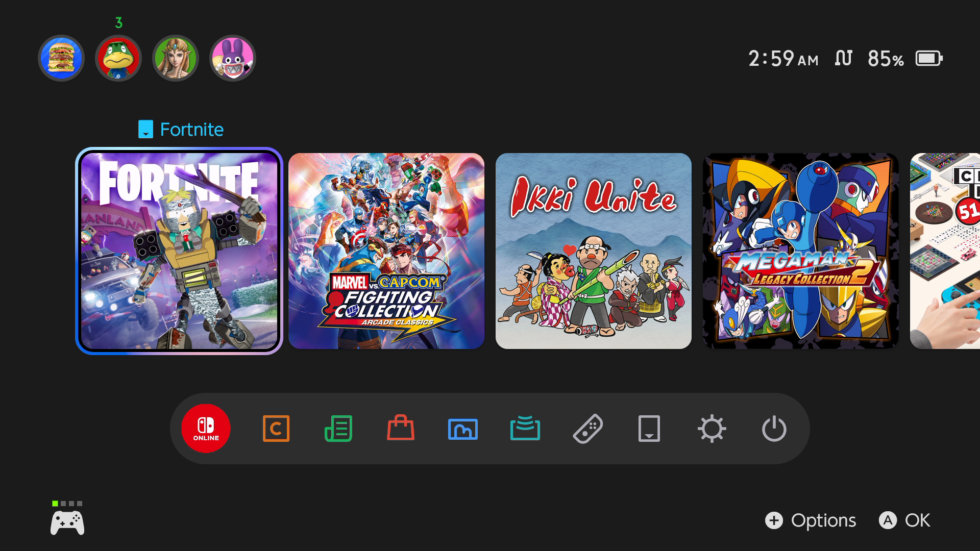Open the Album icon

463,429
